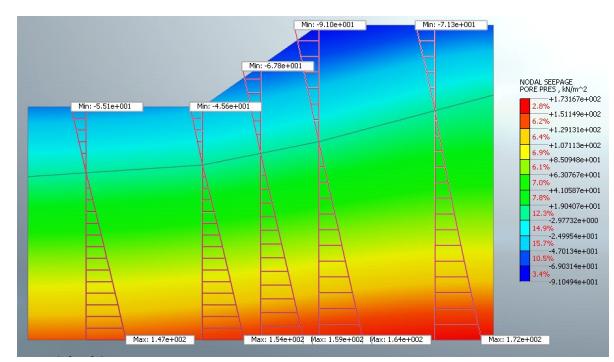Pick the orange legend swatch beside 6.4%
Viewport: 614px width, 362px height.
point(525,137)
